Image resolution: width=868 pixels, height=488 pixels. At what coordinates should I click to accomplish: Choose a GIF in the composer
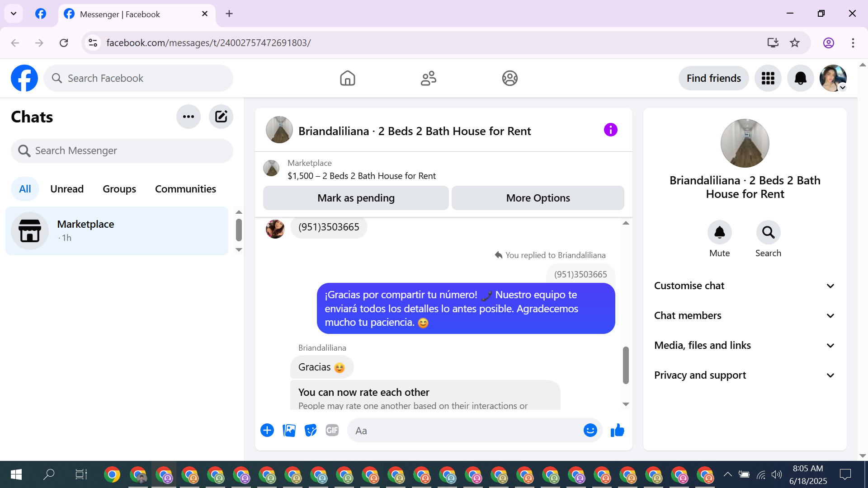(x=332, y=430)
